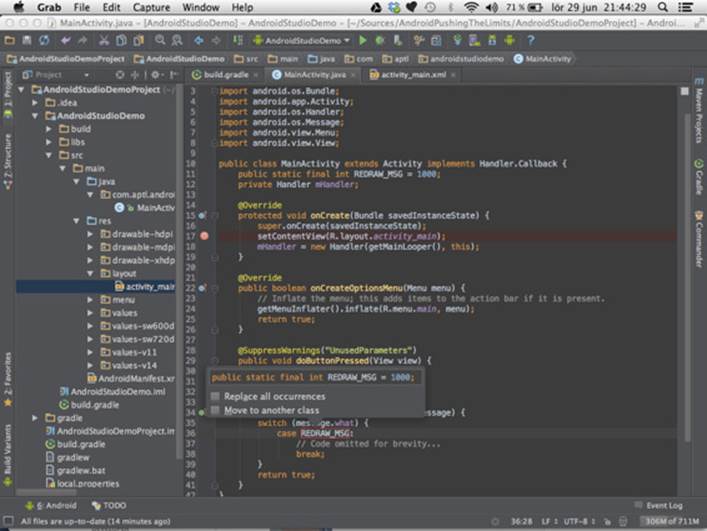The height and width of the screenshot is (531, 707).
Task: Click the Synchronize toolbar icon
Action: pos(44,41)
